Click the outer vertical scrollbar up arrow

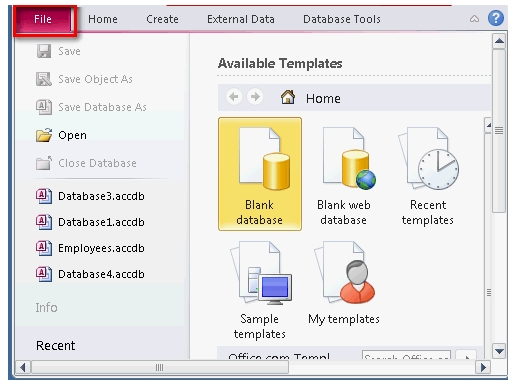point(499,41)
